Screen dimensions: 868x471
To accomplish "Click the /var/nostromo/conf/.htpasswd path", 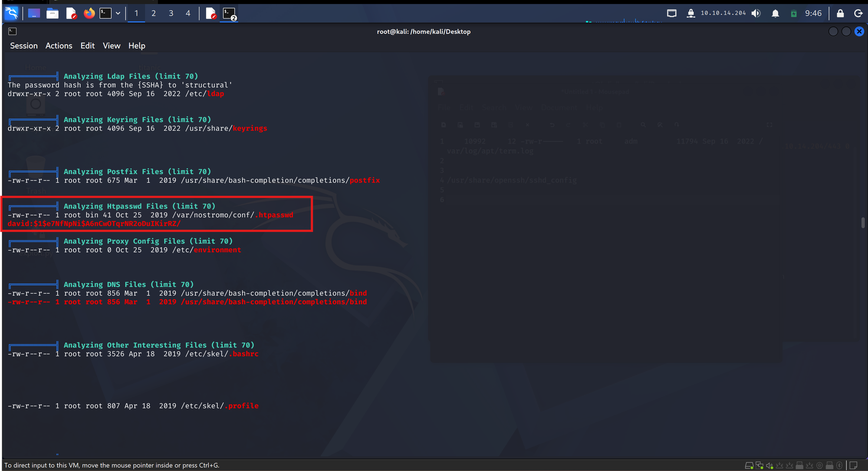I will click(233, 215).
